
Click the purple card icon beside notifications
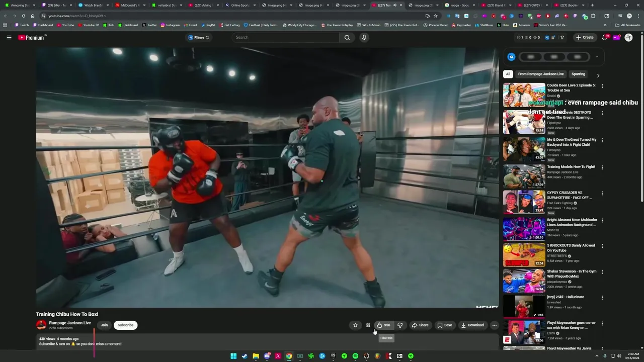pyautogui.click(x=616, y=37)
